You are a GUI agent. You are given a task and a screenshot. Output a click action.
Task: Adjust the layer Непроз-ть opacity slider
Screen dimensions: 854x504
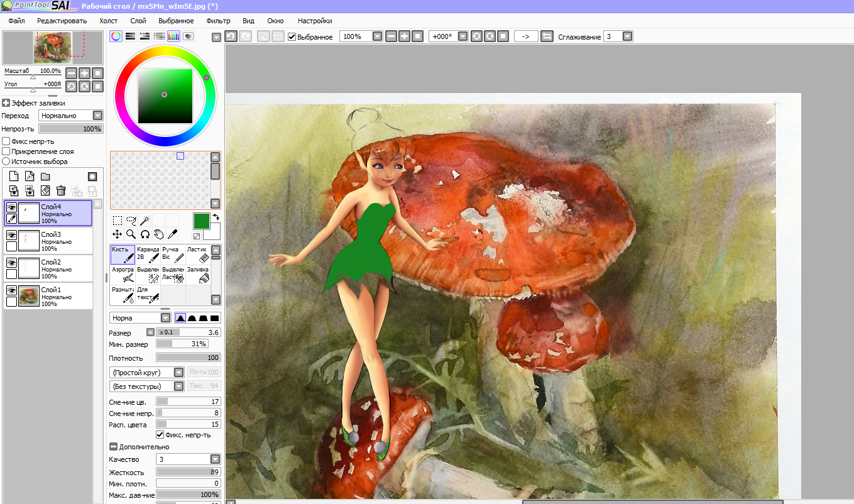click(x=70, y=129)
